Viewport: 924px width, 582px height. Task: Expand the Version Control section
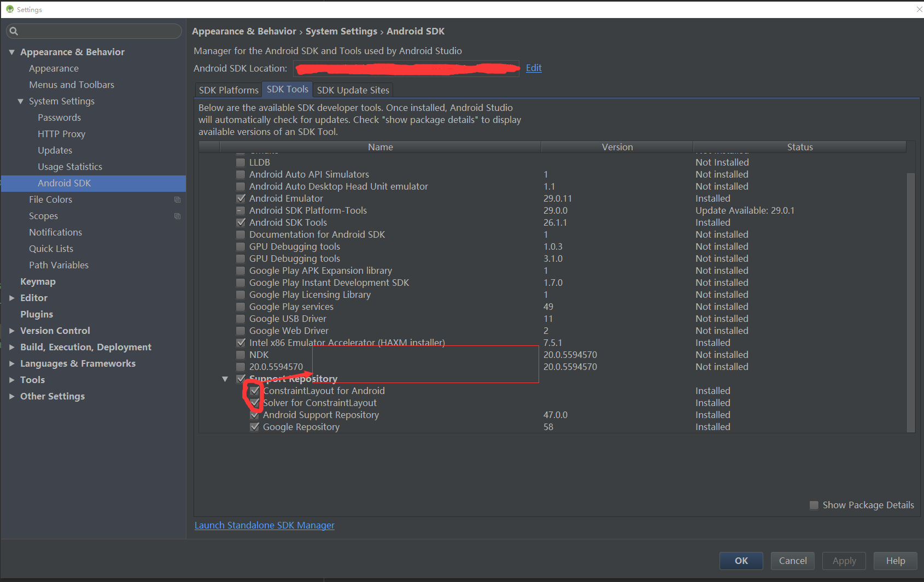(11, 331)
